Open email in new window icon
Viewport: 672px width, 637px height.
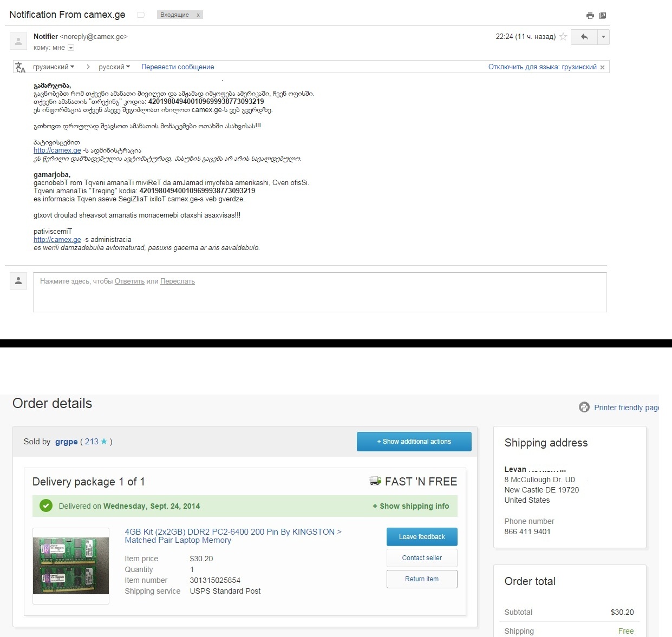pos(603,16)
